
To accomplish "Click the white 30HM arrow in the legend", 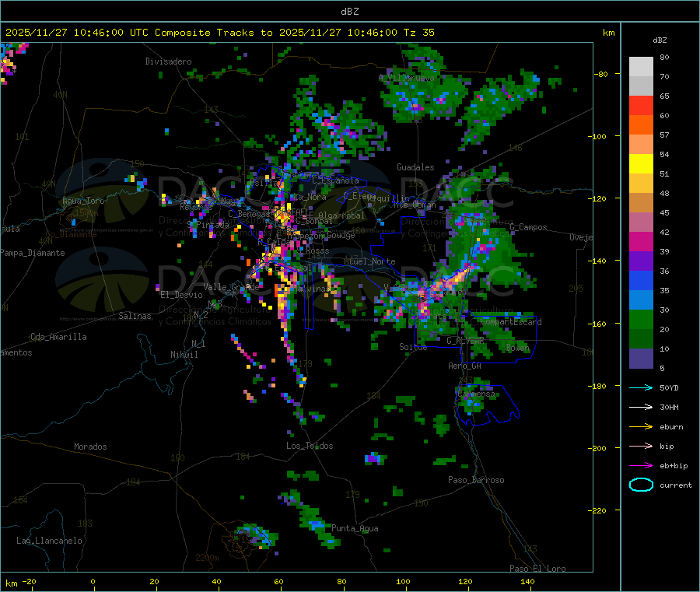I will click(x=641, y=407).
